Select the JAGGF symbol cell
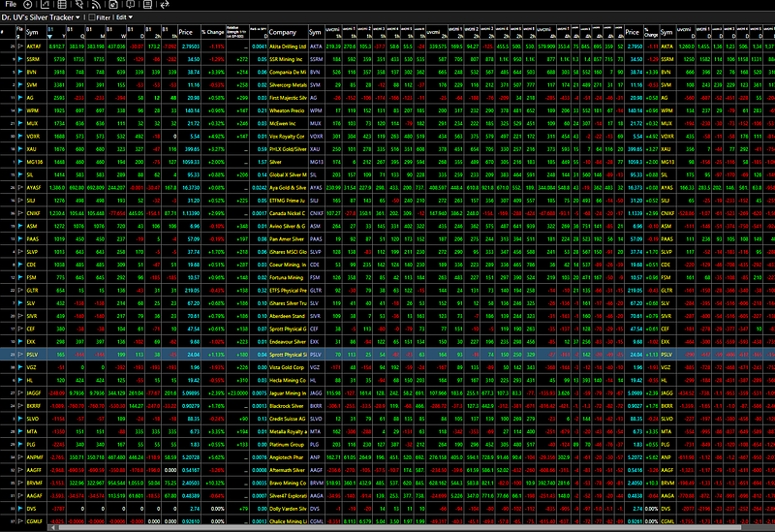The width and height of the screenshot is (775, 532). (x=36, y=393)
